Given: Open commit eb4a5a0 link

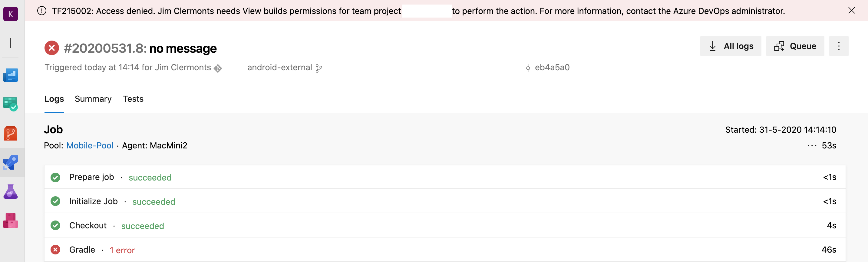Looking at the screenshot, I should [552, 68].
